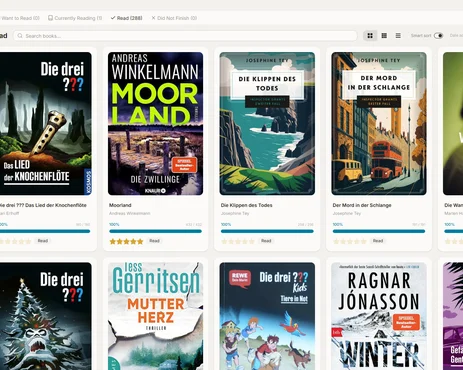
Task: Switch to large grid view
Action: (370, 36)
